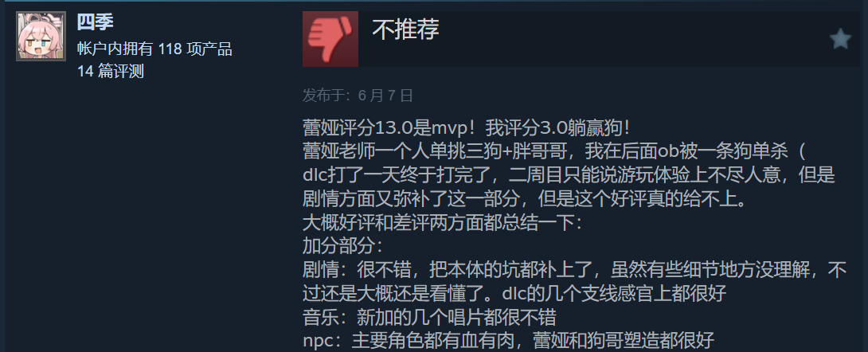Open the 14 篇评测 reviews link

click(111, 72)
